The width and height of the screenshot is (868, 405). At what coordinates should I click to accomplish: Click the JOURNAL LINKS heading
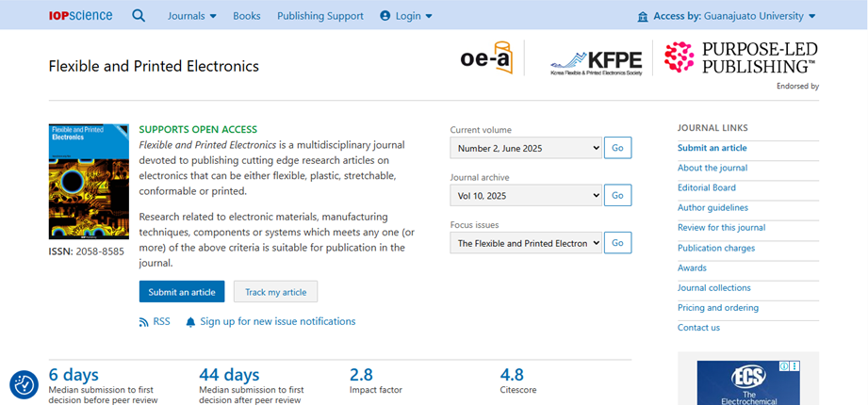[712, 128]
